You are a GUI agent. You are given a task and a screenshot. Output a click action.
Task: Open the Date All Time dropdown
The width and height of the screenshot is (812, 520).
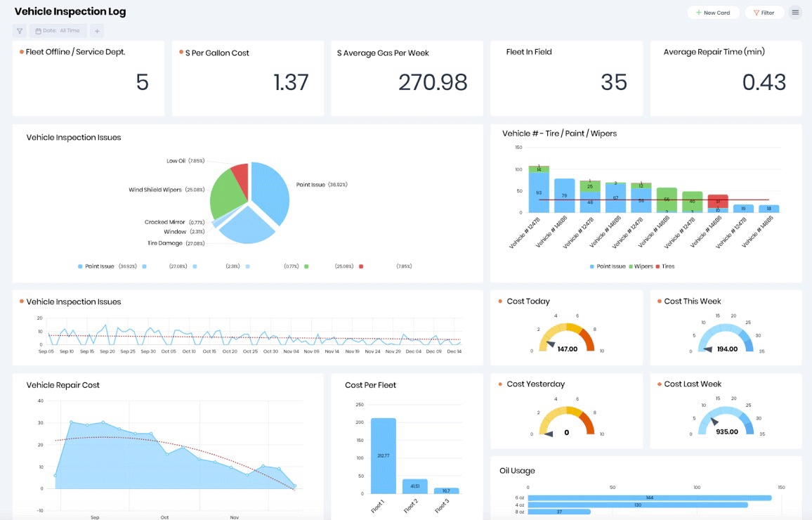click(x=58, y=30)
